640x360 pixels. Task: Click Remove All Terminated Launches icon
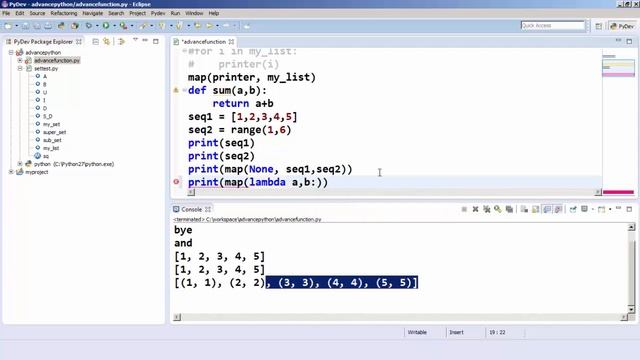(487, 209)
